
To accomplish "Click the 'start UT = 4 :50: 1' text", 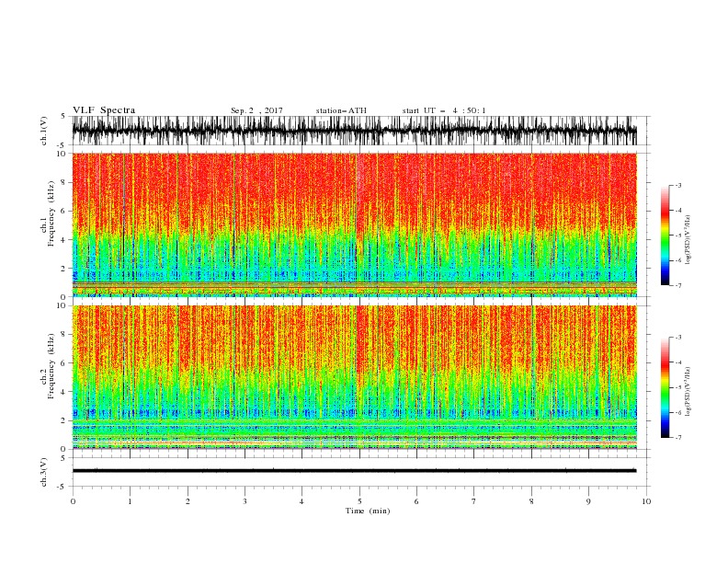I will (x=444, y=110).
